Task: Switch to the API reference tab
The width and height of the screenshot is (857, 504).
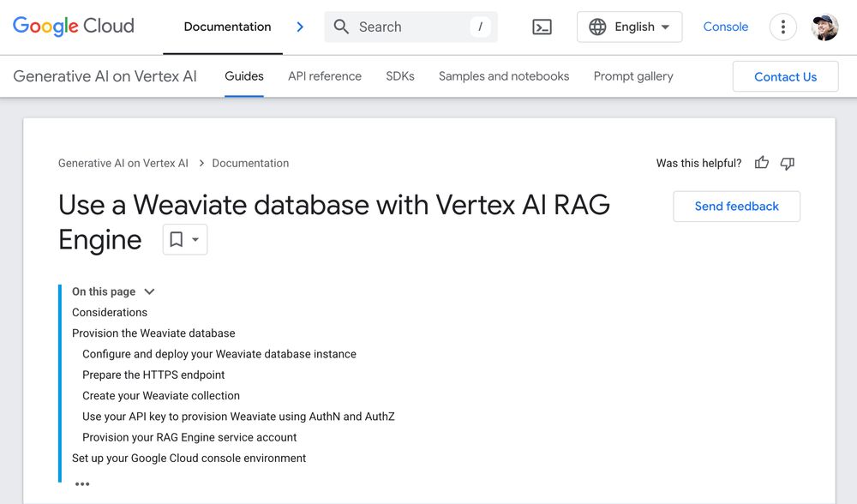Action: tap(325, 76)
